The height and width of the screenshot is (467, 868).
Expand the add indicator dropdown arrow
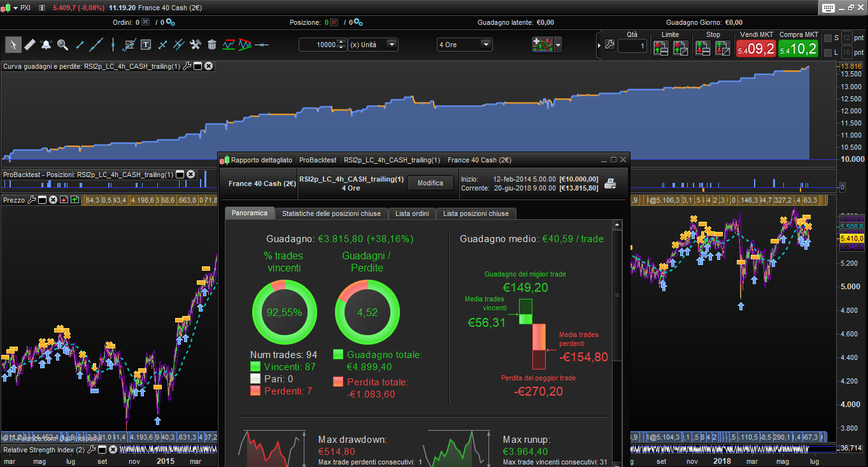(559, 45)
